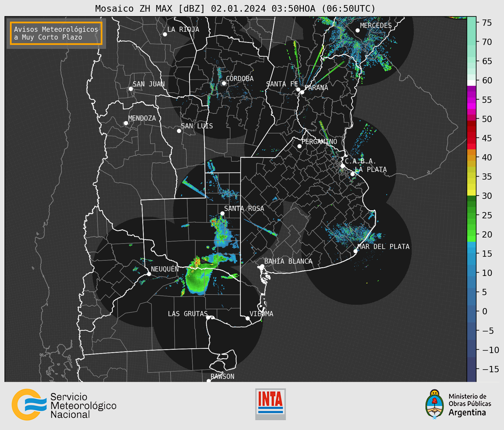Click the Avisos Meteorológicos a Muy Corto Plazo box
The width and height of the screenshot is (504, 430).
[56, 33]
